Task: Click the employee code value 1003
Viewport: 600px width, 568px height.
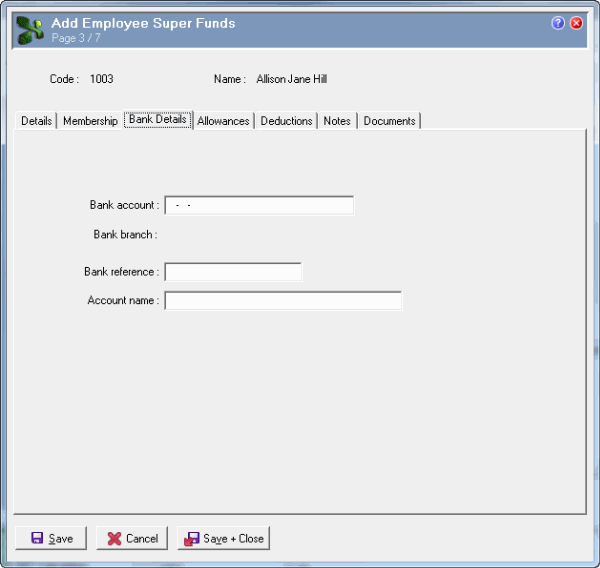Action: click(102, 79)
